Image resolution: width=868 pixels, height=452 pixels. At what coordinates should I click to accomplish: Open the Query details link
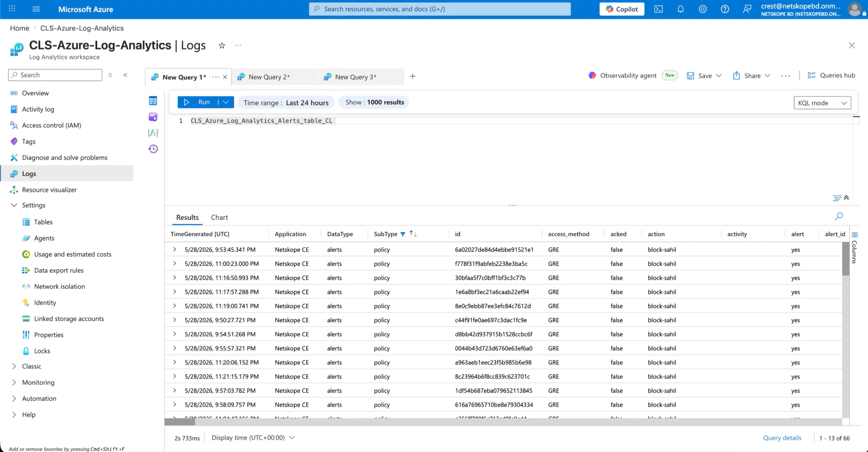(782, 438)
